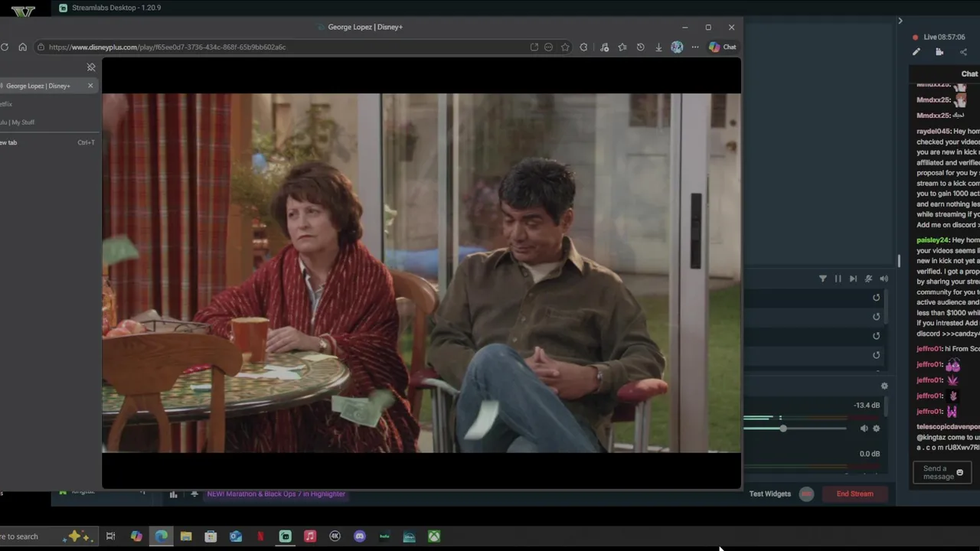Unpin the vertical tabs pane
The width and height of the screenshot is (980, 551).
pyautogui.click(x=91, y=67)
